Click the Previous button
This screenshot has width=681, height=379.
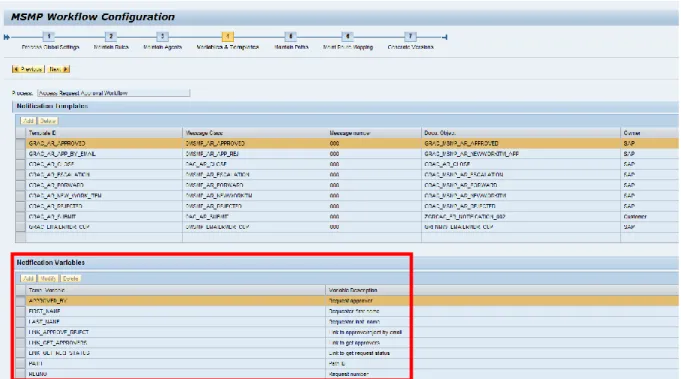click(x=28, y=69)
